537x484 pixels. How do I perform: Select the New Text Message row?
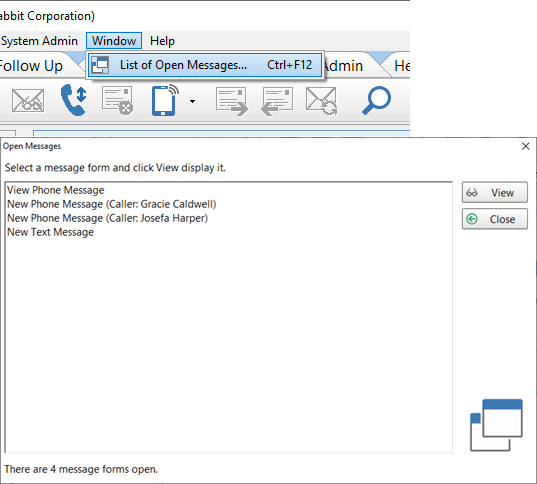(x=229, y=232)
